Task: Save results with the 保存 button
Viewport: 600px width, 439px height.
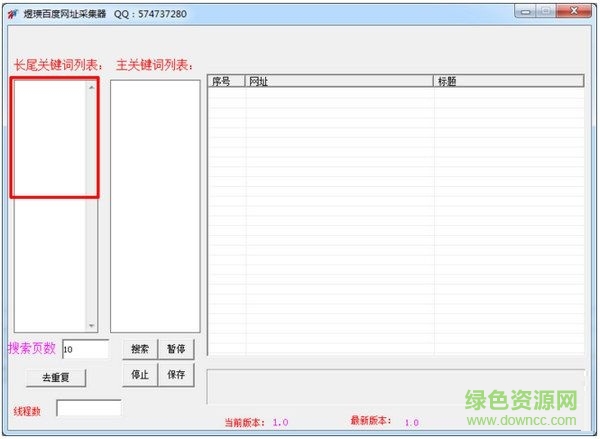Action: coord(176,375)
